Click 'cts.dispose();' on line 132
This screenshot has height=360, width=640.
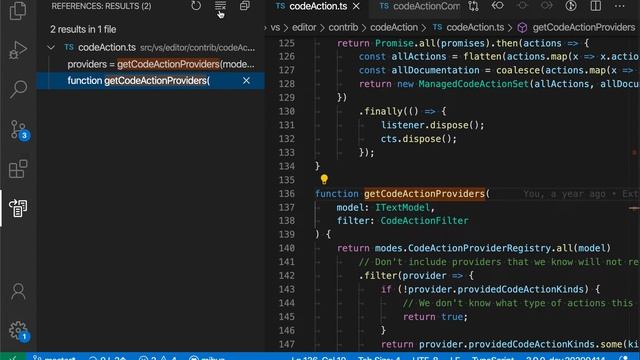419,139
